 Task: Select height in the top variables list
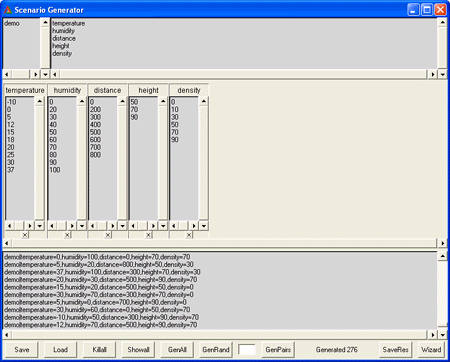[61, 46]
